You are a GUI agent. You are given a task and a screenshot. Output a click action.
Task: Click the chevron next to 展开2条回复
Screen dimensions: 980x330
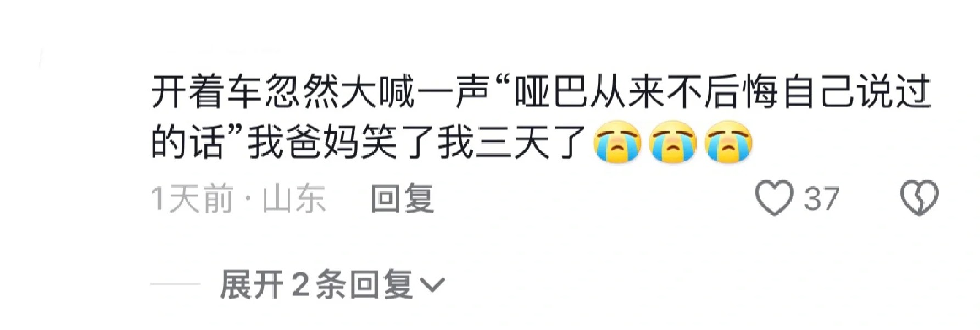pos(432,286)
